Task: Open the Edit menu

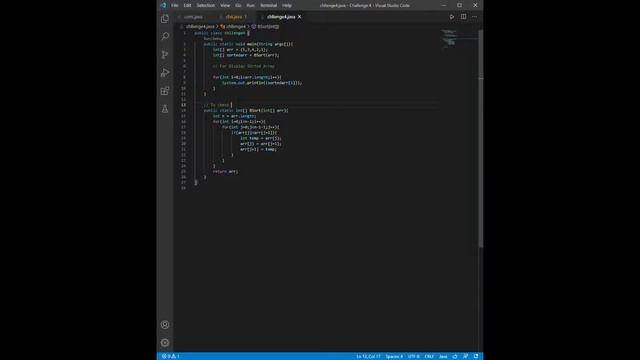Action: tap(187, 5)
